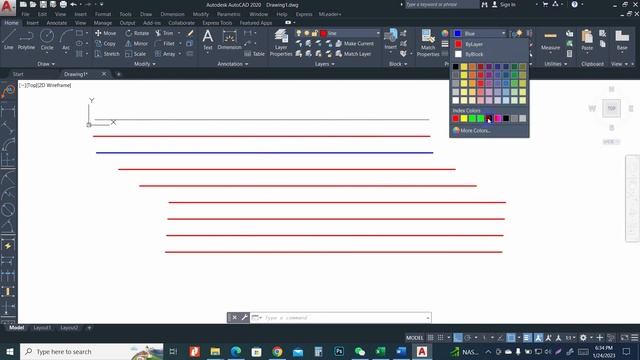
Task: Switch to the Manage ribbon tab
Action: [102, 23]
